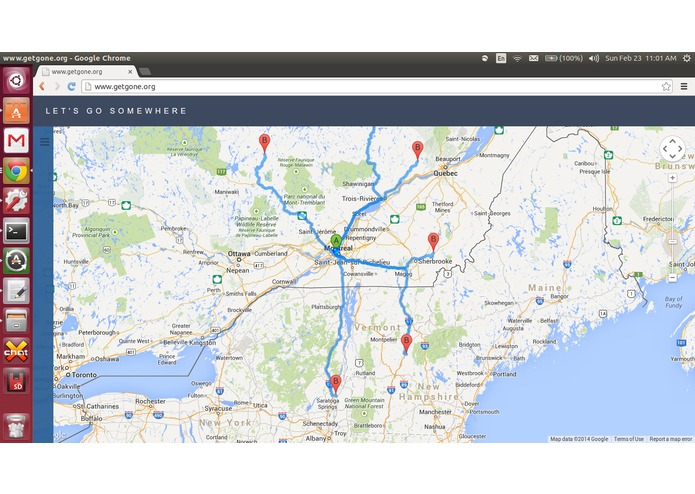Close the www.getgone.org tab
The height and width of the screenshot is (494, 695).
pos(130,71)
